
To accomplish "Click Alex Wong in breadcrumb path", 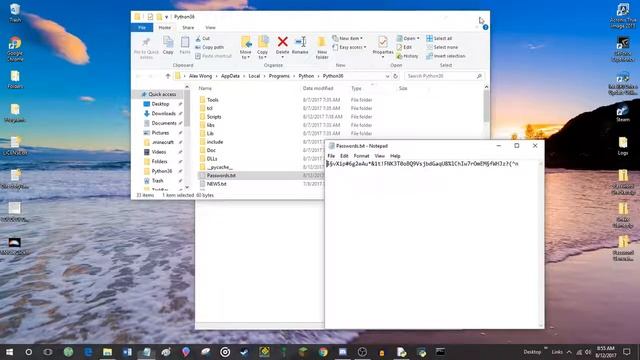I will (200, 76).
